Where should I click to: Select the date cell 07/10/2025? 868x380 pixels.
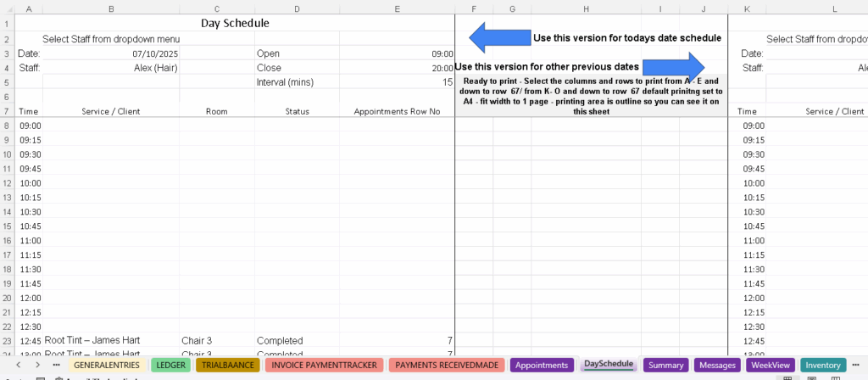coord(111,53)
